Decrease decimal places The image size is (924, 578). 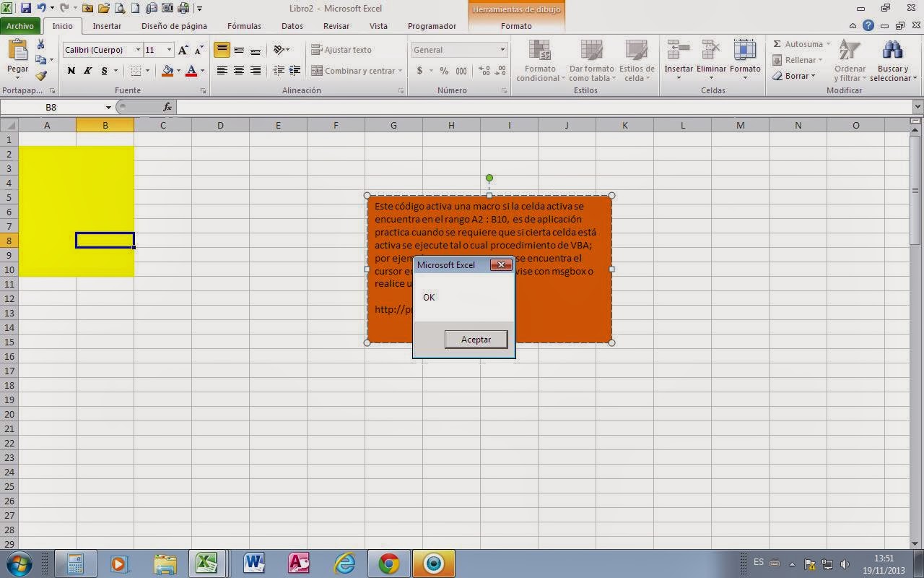(x=500, y=71)
